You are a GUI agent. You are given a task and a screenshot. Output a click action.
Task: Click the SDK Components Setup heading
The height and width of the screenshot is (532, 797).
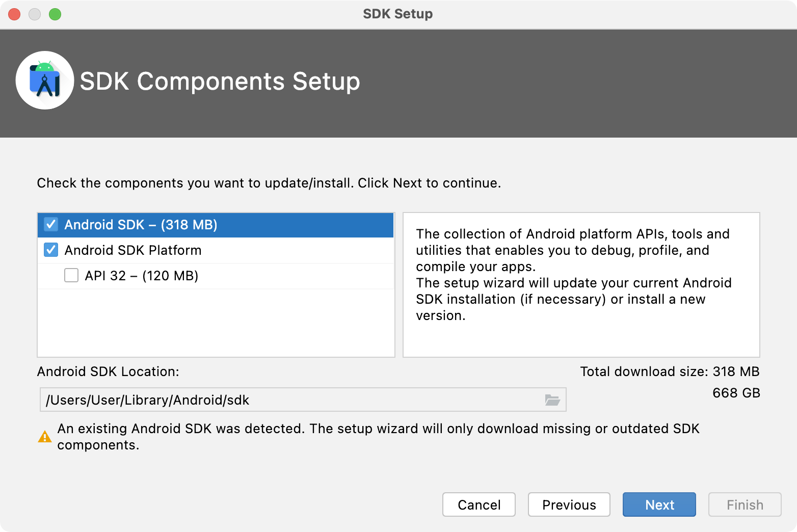click(x=220, y=81)
